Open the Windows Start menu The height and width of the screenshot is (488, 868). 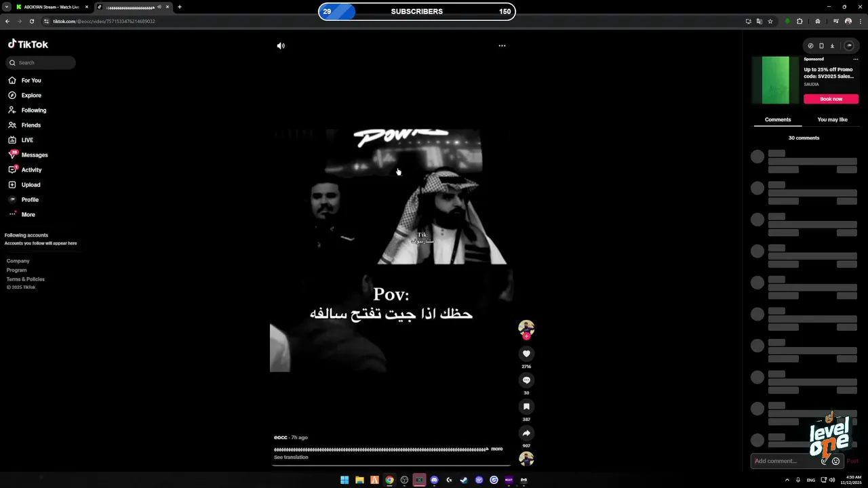[344, 480]
